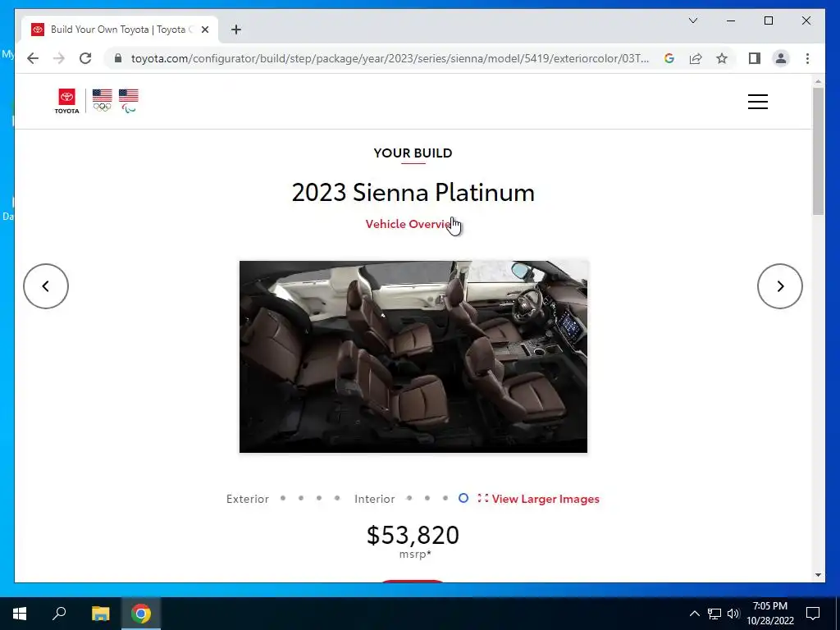Go back to previous page in Chrome
840x630 pixels.
click(x=33, y=58)
